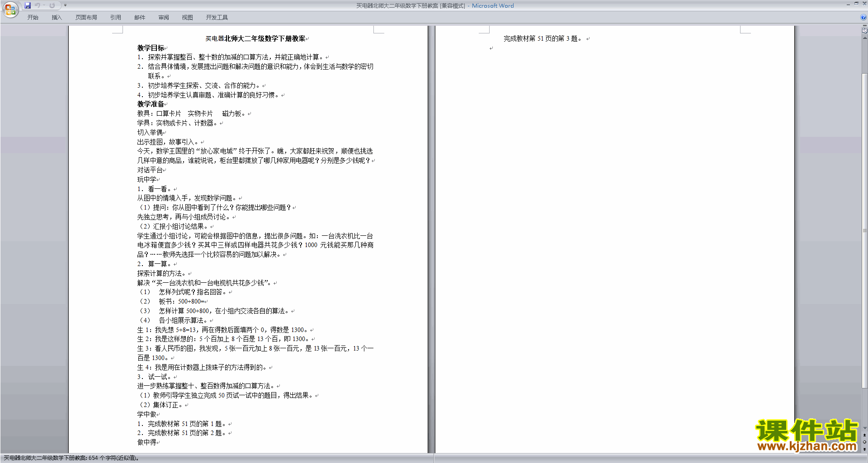Click the heading 教学目标
The height and width of the screenshot is (463, 868).
[151, 48]
